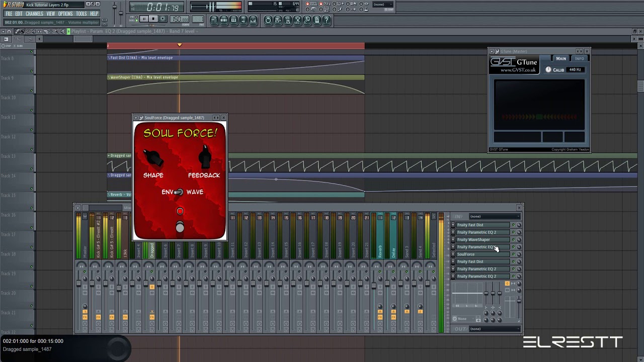644x362 pixels.
Task: Open the SoulForce effect slot in mixer
Action: pyautogui.click(x=482, y=254)
